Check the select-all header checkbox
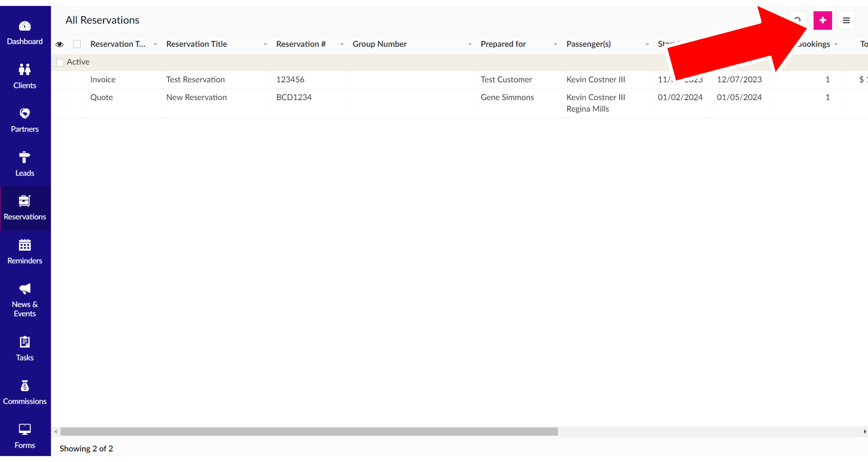868x462 pixels. [x=77, y=44]
